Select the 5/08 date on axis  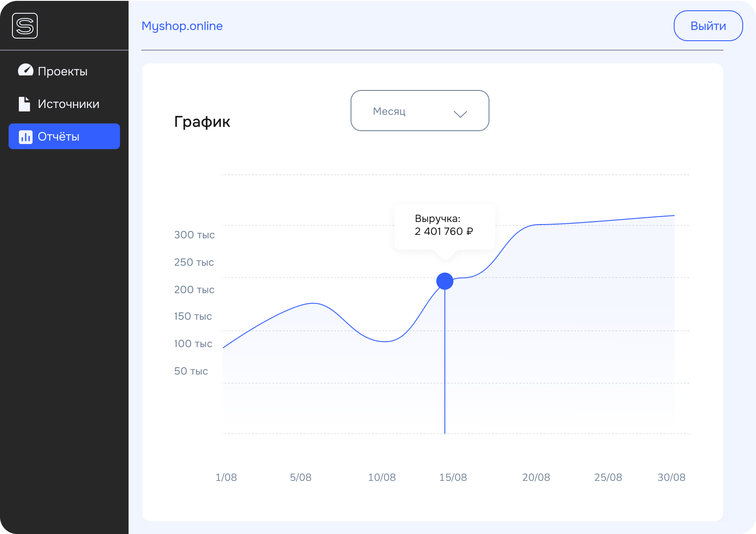point(300,477)
